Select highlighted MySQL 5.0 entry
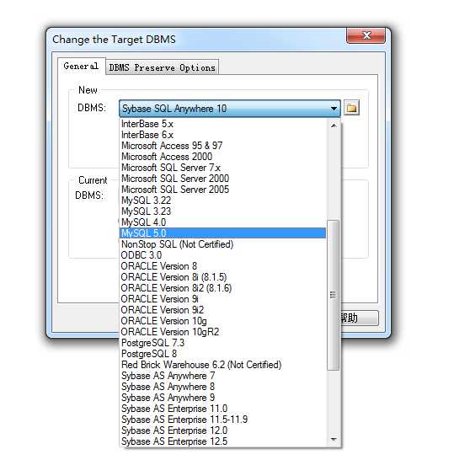 coord(223,233)
